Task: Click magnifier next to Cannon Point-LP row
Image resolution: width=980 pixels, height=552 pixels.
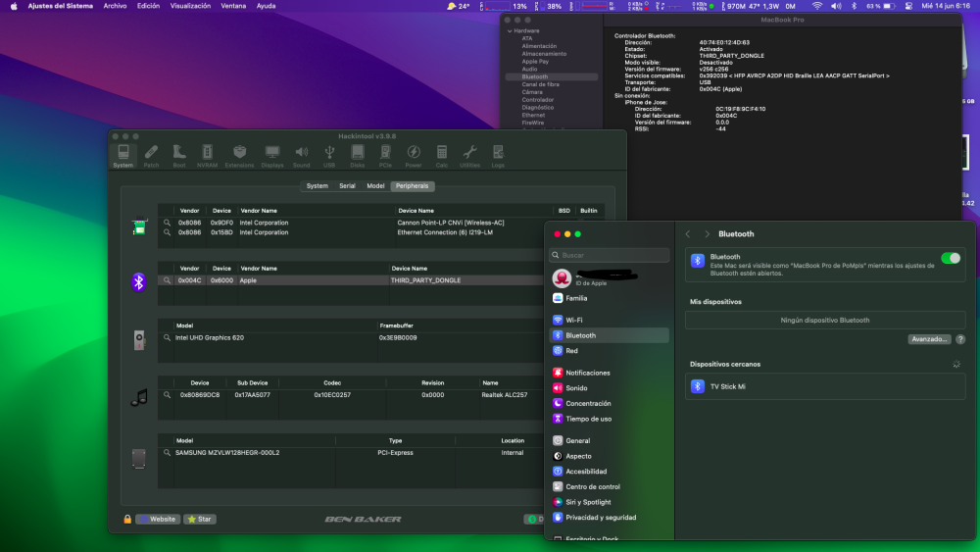Action: pyautogui.click(x=167, y=223)
